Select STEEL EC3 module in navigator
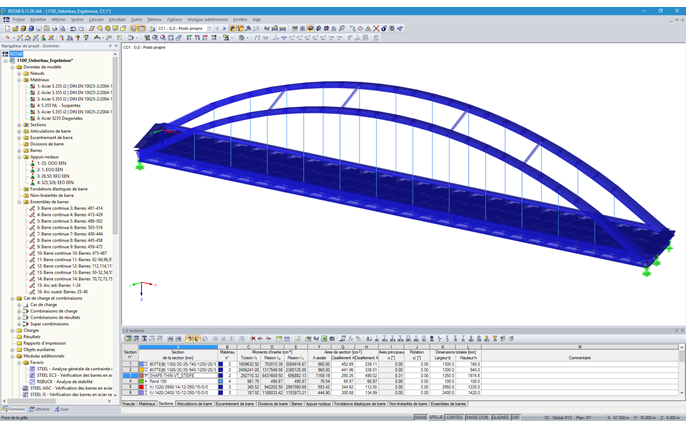 tap(74, 375)
